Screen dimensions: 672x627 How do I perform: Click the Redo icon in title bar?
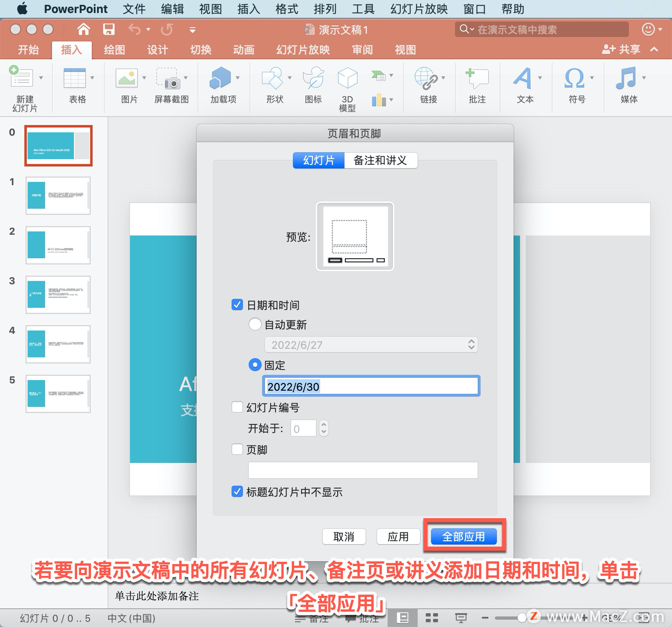point(167,29)
